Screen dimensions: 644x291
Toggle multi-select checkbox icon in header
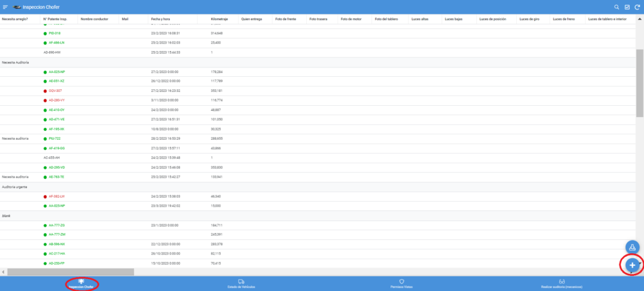point(627,6)
